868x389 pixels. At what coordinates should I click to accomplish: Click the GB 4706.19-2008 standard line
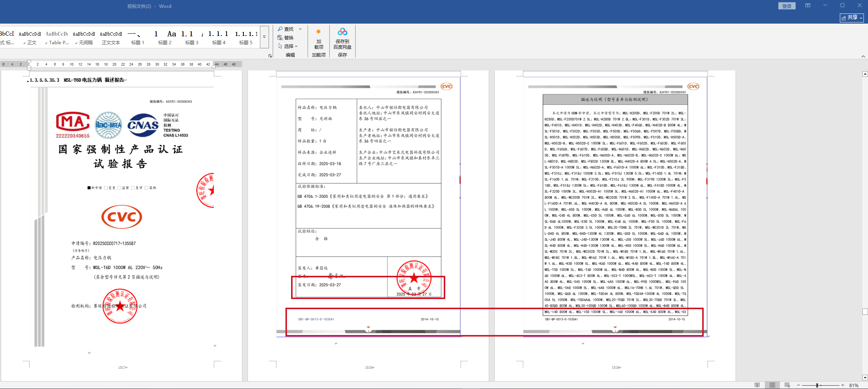click(x=366, y=206)
